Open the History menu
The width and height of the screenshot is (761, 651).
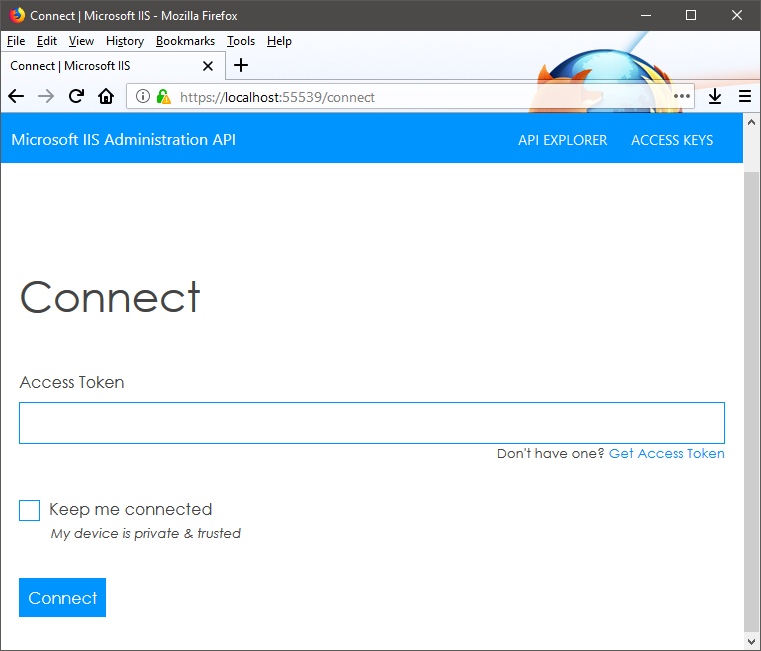pos(125,41)
